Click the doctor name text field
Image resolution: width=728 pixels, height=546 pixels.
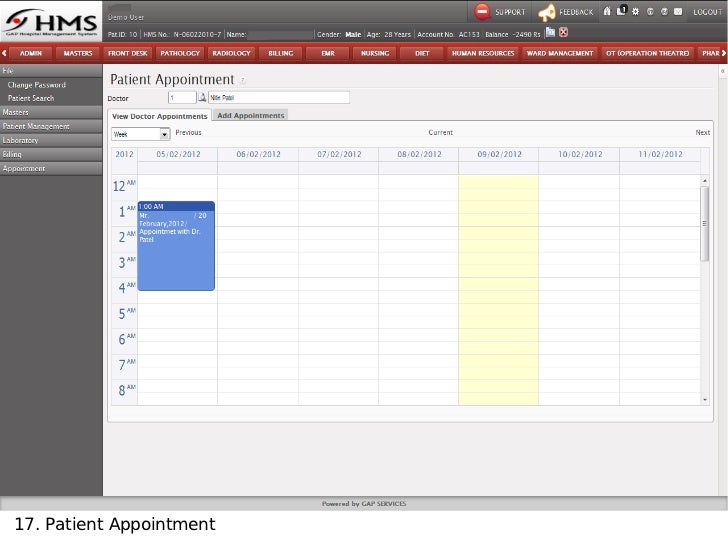(x=279, y=98)
